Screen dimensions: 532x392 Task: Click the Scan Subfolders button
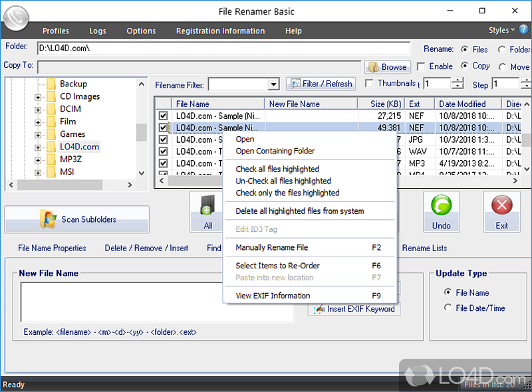point(76,219)
